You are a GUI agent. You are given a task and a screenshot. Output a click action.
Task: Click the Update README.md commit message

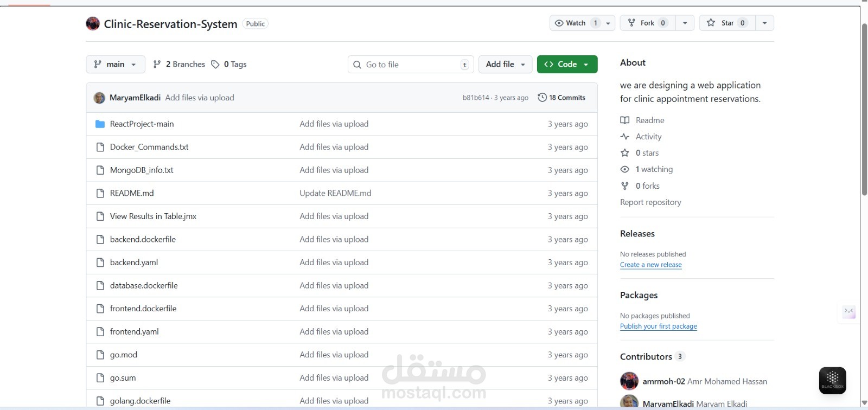335,193
